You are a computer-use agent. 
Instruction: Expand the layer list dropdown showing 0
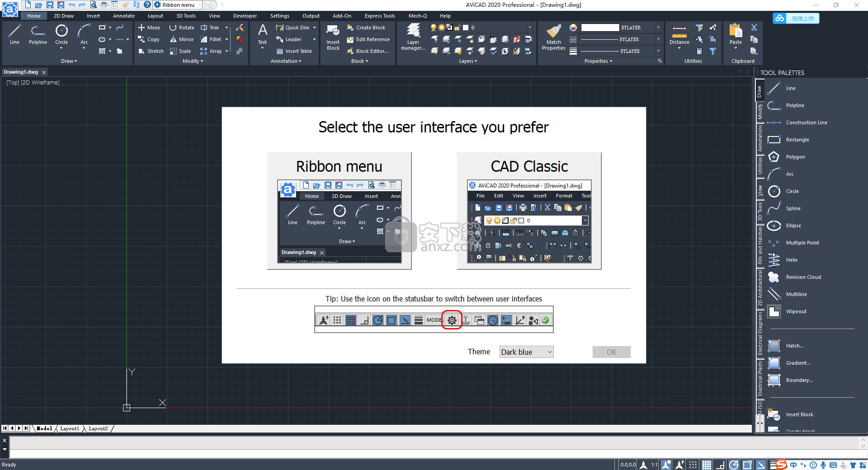[x=530, y=28]
